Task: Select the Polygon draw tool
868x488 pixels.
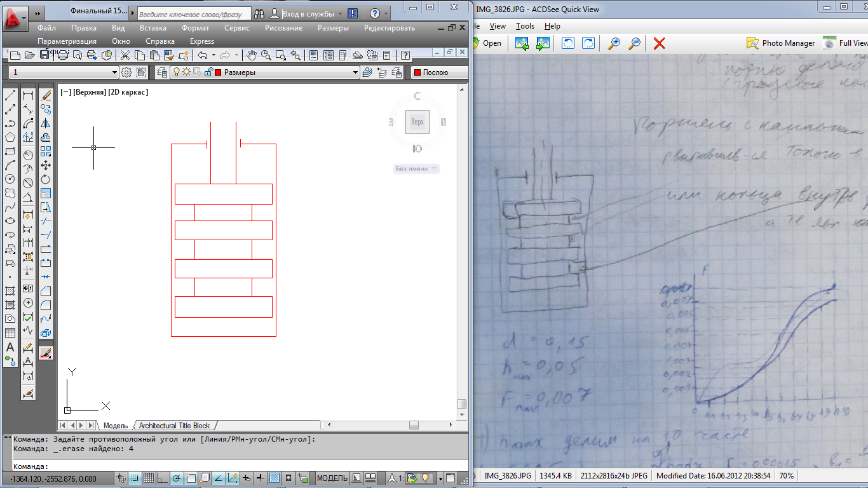Action: pyautogui.click(x=10, y=138)
